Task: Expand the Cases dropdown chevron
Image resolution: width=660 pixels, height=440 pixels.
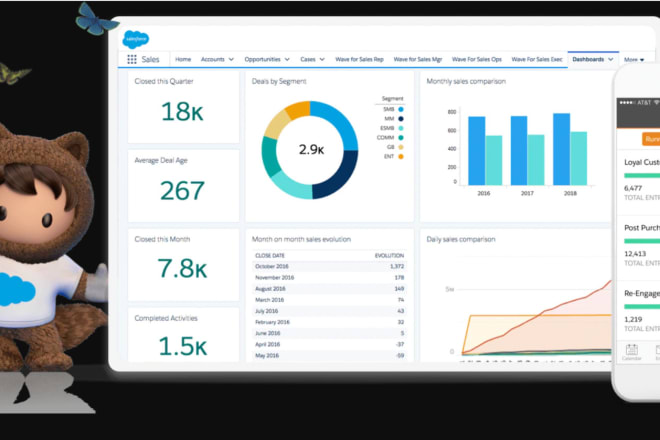Action: click(322, 59)
